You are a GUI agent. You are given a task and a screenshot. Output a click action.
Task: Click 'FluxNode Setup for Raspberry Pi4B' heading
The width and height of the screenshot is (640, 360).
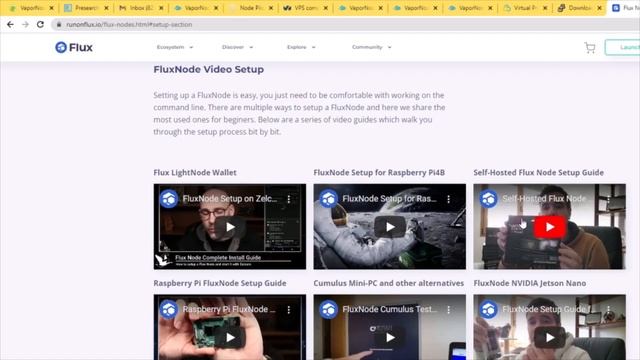pyautogui.click(x=379, y=173)
